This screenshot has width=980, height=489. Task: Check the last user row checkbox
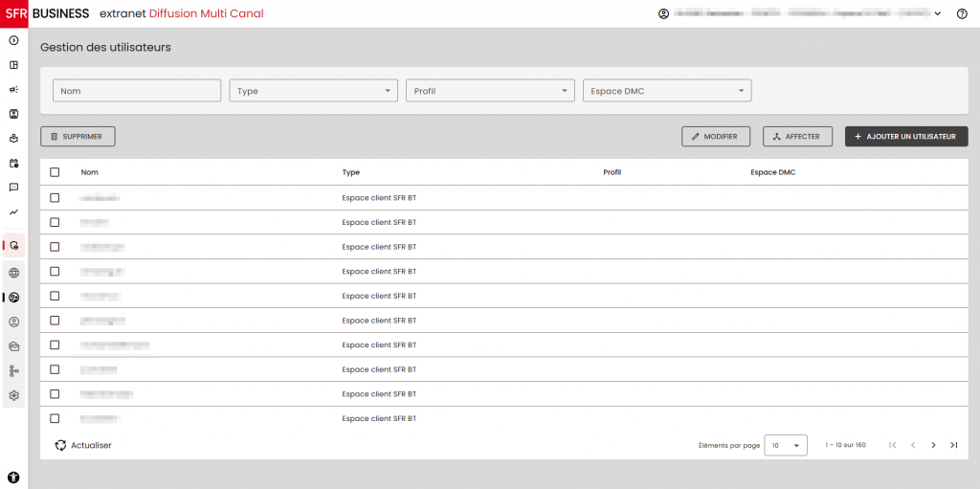click(55, 418)
